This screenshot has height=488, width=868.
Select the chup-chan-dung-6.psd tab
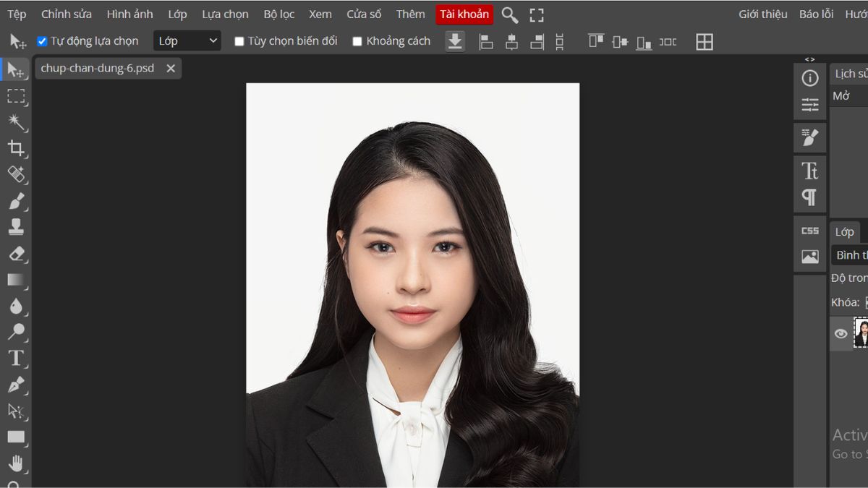pos(99,68)
